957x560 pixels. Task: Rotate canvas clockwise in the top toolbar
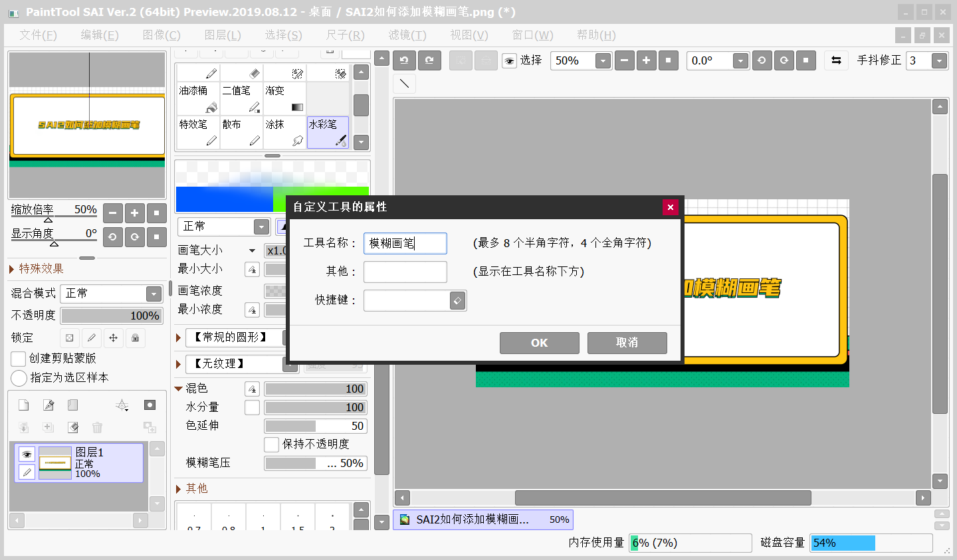click(x=784, y=60)
